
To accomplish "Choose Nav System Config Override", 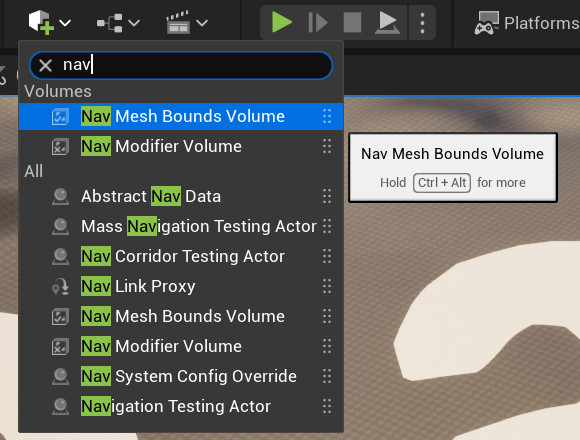I will tap(181, 376).
